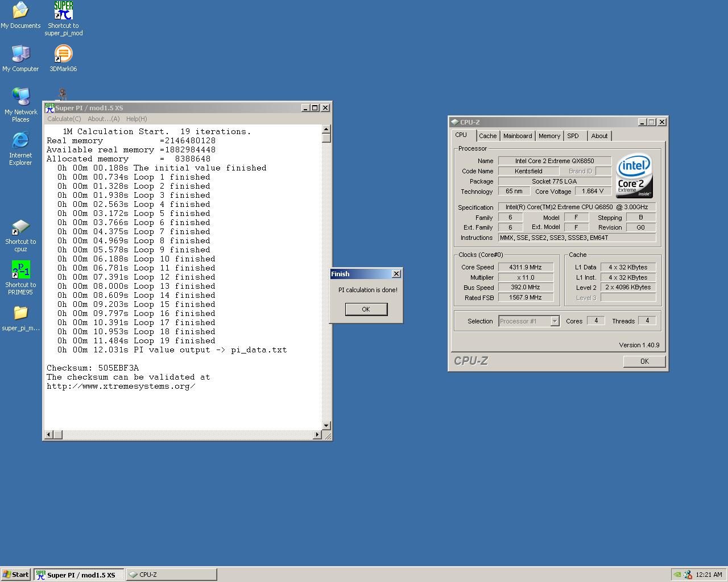The image size is (728, 582).
Task: Click Super PI horizontal scrollbar left arrow
Action: [49, 435]
